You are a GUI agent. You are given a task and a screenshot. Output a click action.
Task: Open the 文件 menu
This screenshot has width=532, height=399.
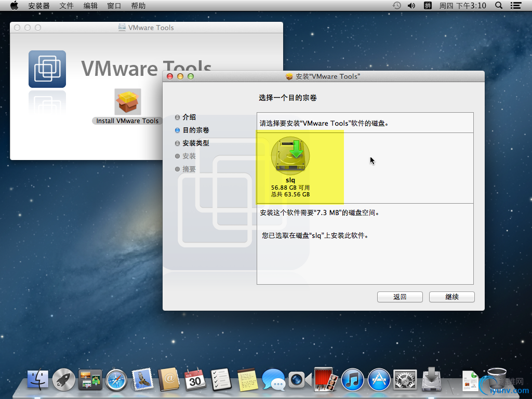click(x=66, y=6)
